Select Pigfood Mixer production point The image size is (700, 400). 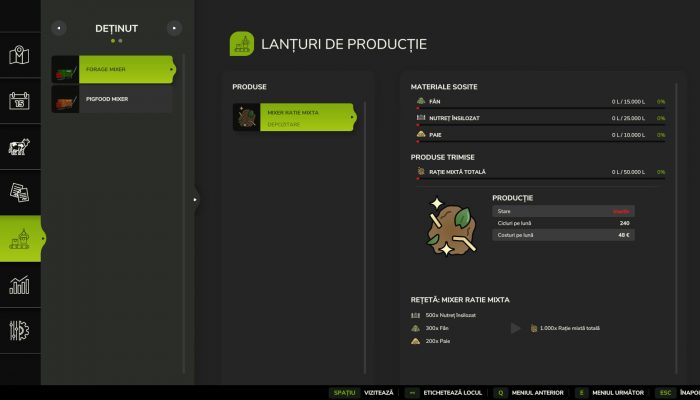tap(113, 100)
